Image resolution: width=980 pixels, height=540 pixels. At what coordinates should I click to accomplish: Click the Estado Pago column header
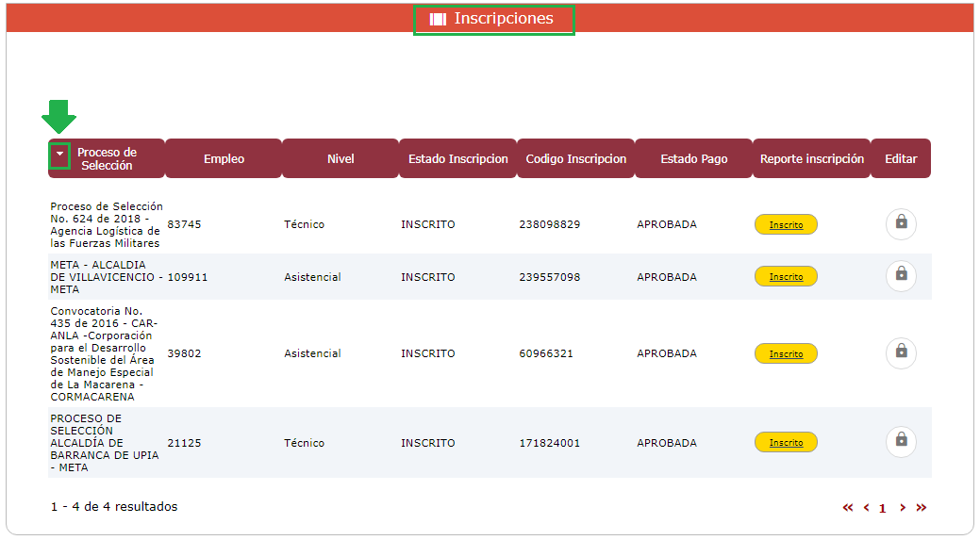pyautogui.click(x=693, y=159)
